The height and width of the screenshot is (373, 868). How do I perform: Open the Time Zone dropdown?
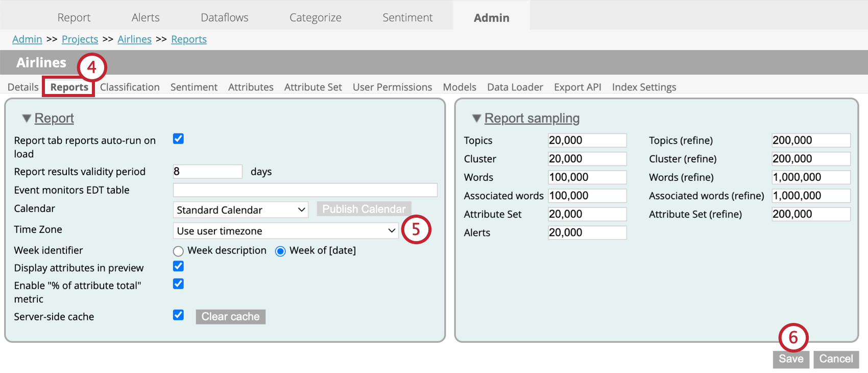click(285, 231)
